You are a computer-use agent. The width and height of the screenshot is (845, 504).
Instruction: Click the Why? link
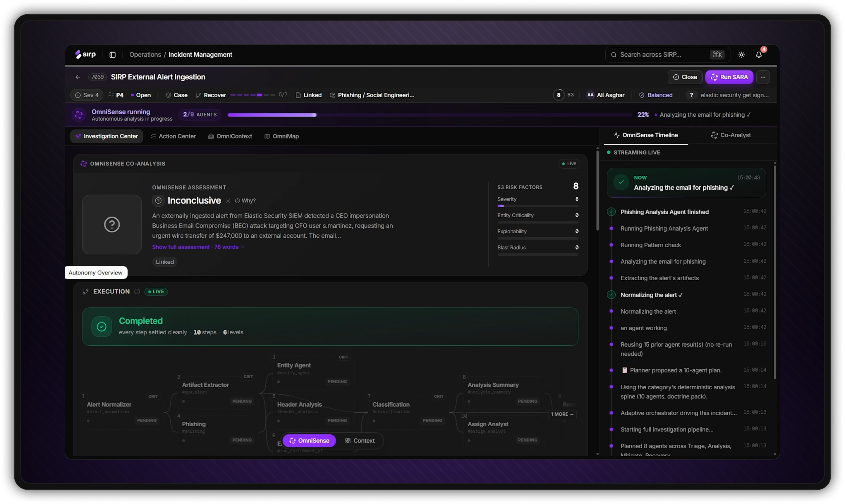click(x=245, y=201)
